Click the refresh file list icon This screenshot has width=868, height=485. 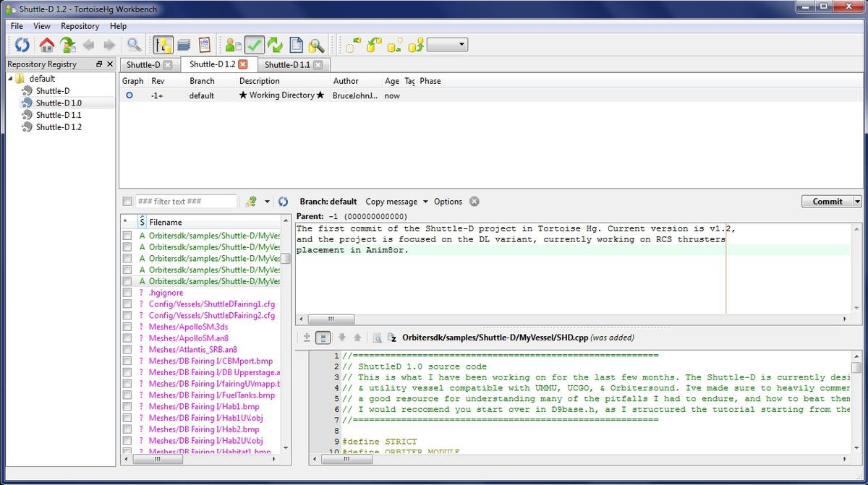pos(283,202)
